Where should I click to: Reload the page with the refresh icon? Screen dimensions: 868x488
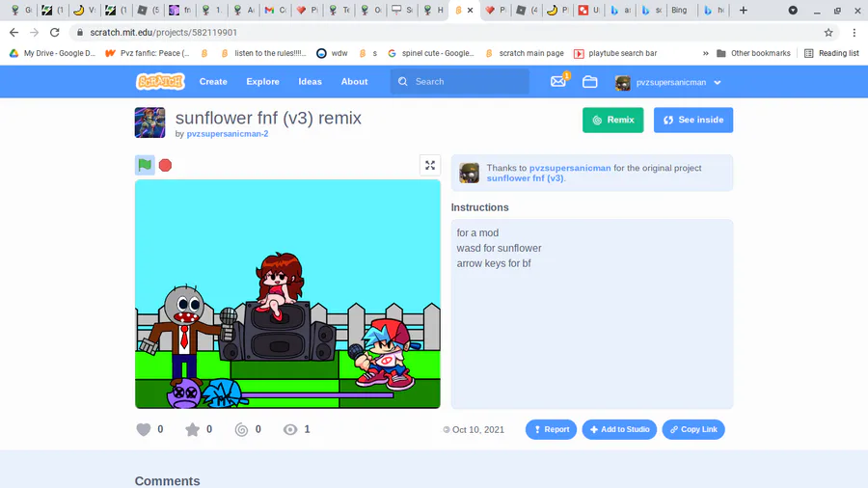(x=54, y=33)
